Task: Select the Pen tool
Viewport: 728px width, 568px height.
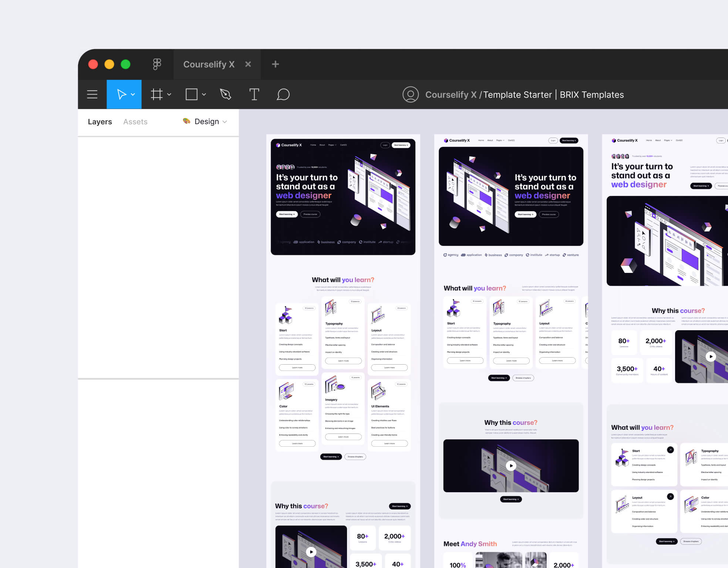Action: [225, 94]
